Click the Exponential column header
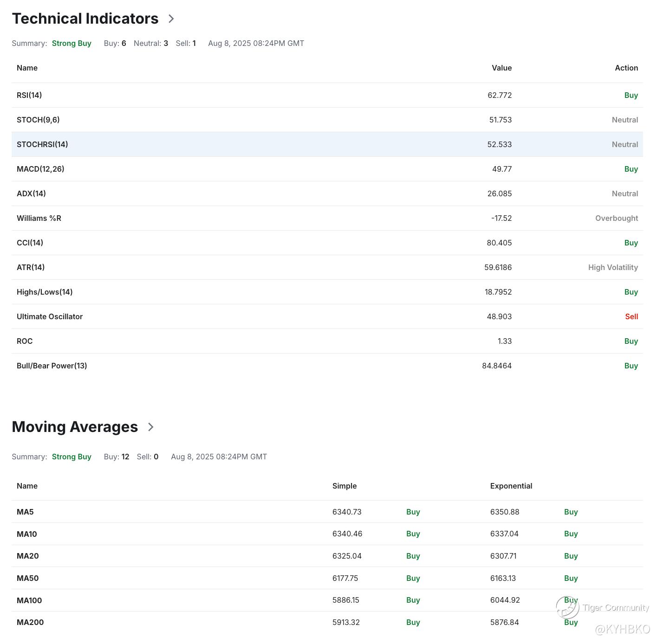Viewport: 663px width, 644px height. [x=511, y=486]
